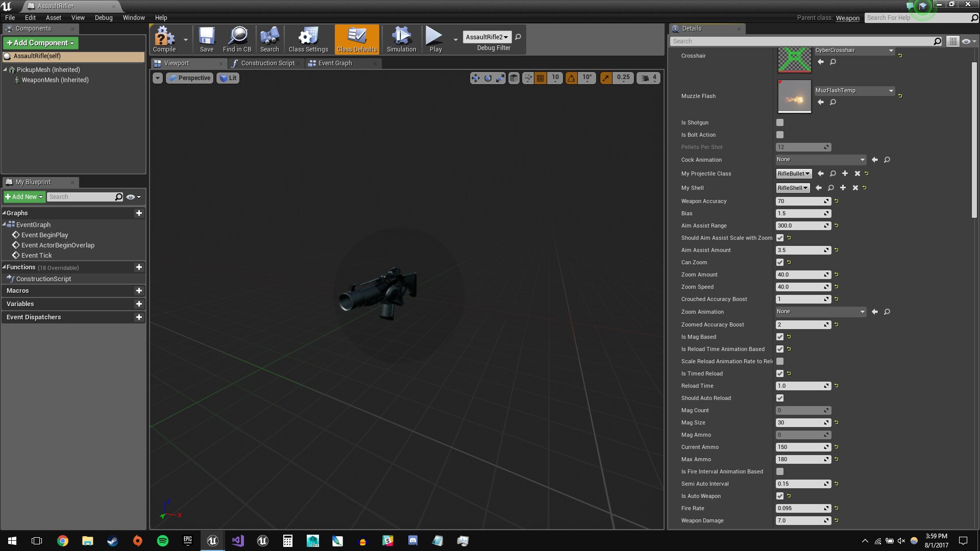Select the Class Defaults toolbar icon
This screenshot has width=980, height=551.
pyautogui.click(x=357, y=38)
